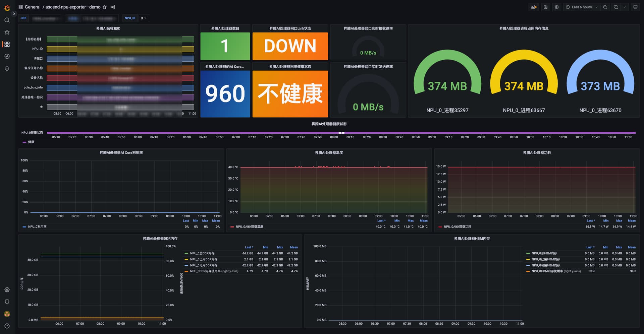Click the orange DOWN link status stat
Viewport: 644px width, 334px height.
[290, 46]
